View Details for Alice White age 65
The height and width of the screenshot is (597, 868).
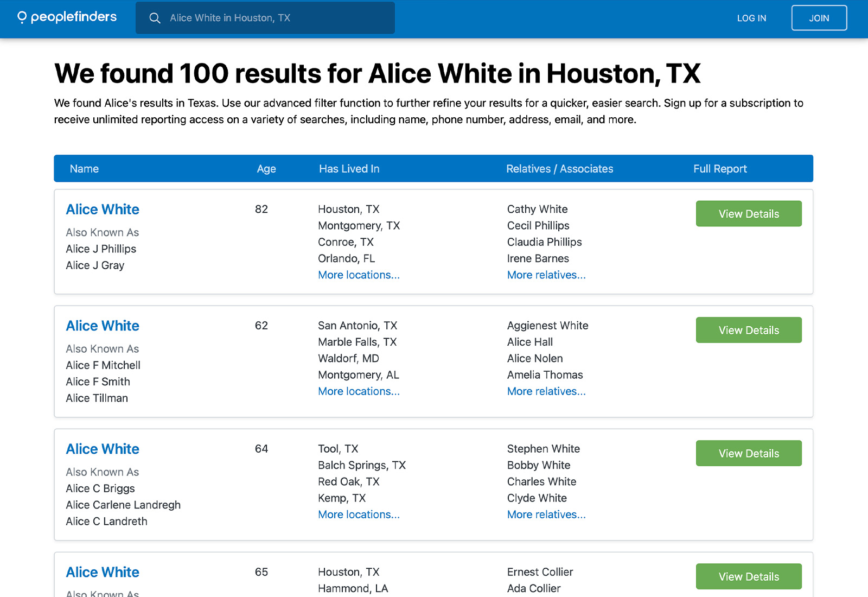coord(749,576)
